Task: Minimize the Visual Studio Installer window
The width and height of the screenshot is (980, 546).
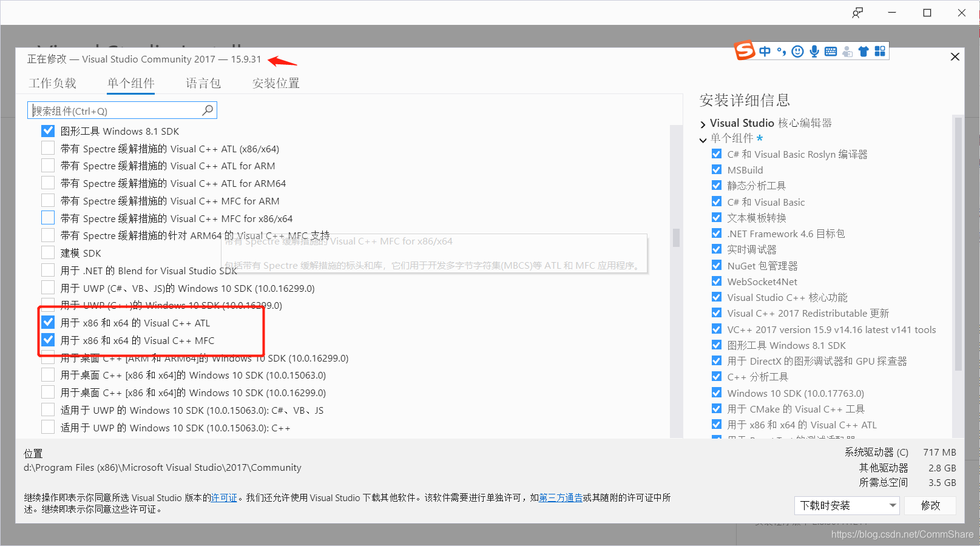Action: coord(892,13)
